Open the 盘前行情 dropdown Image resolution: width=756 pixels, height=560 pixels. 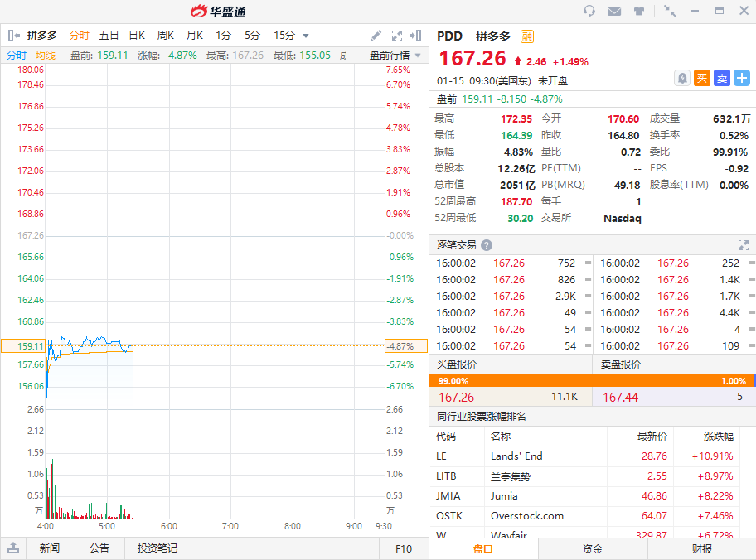(x=395, y=56)
